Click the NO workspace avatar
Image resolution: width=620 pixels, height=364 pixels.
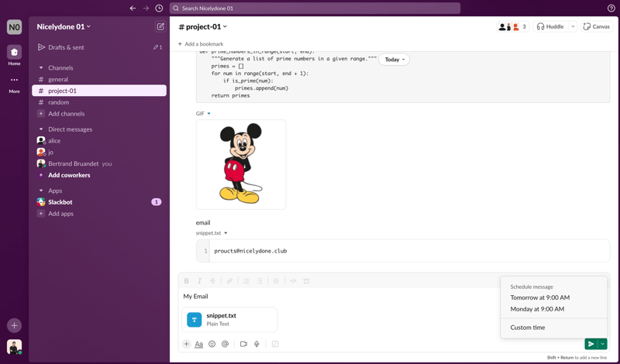coord(14,27)
